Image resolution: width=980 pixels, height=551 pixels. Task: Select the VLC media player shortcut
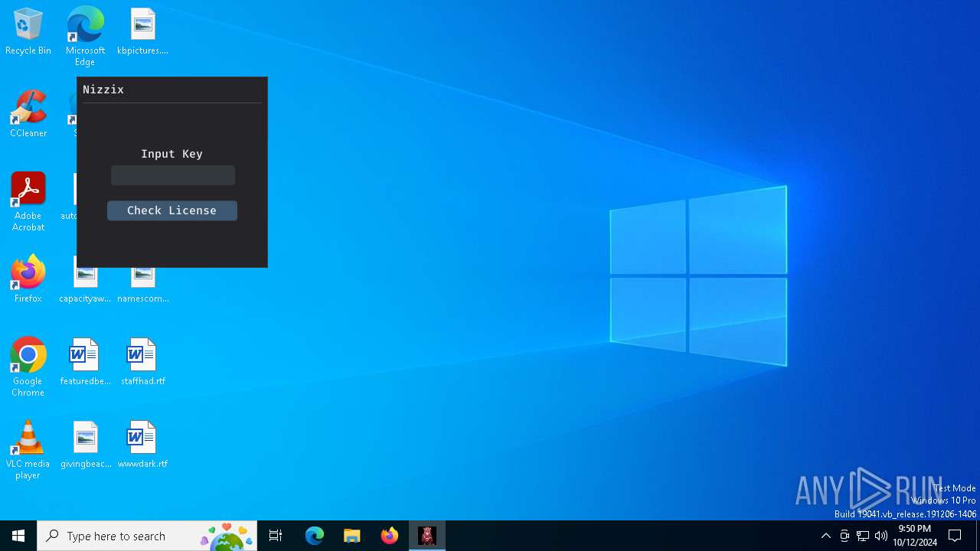(x=28, y=450)
